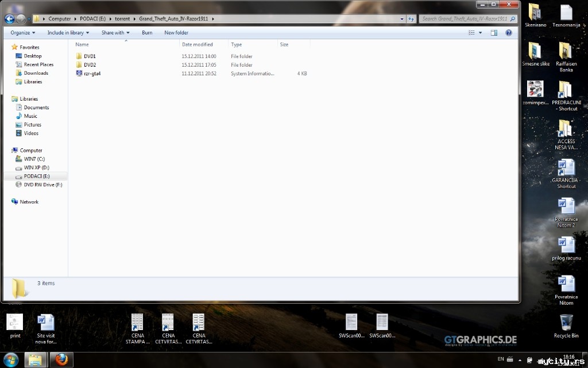Open the Organize menu
Viewport: 588px width, 368px height.
coord(22,33)
